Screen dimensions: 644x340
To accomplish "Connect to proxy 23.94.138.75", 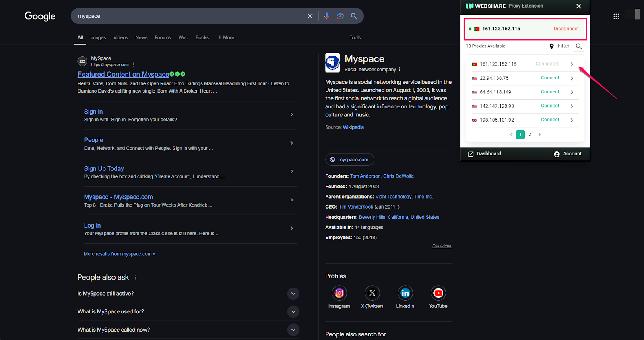I will point(550,78).
